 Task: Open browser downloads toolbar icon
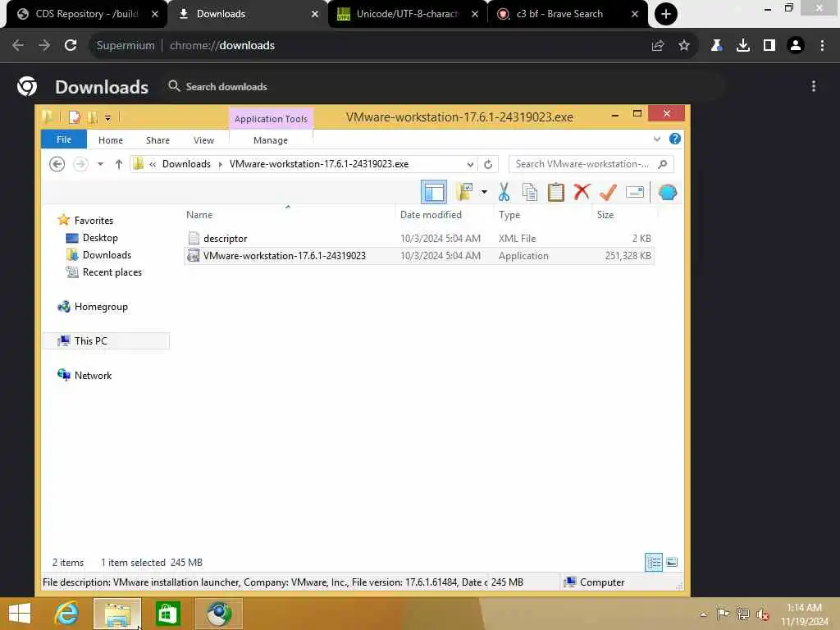click(x=742, y=46)
